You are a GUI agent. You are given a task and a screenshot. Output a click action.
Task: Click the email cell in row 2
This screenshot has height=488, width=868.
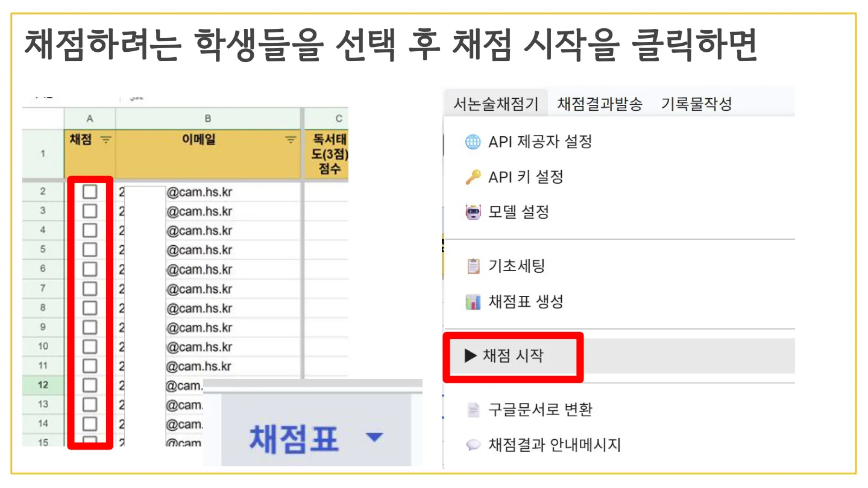tap(208, 192)
